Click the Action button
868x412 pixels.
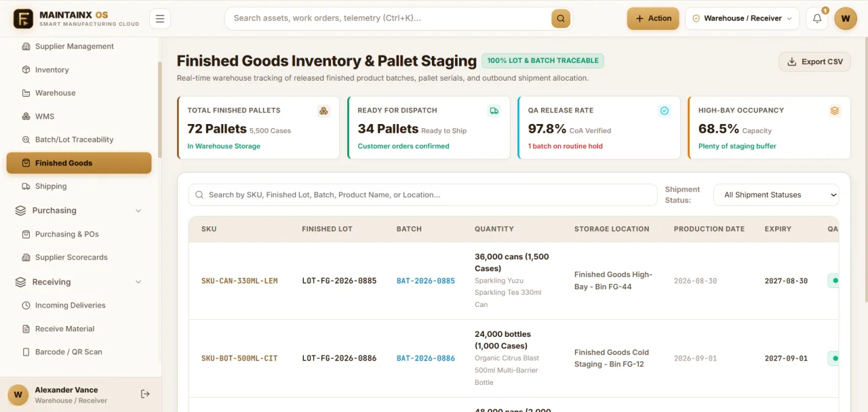[652, 18]
